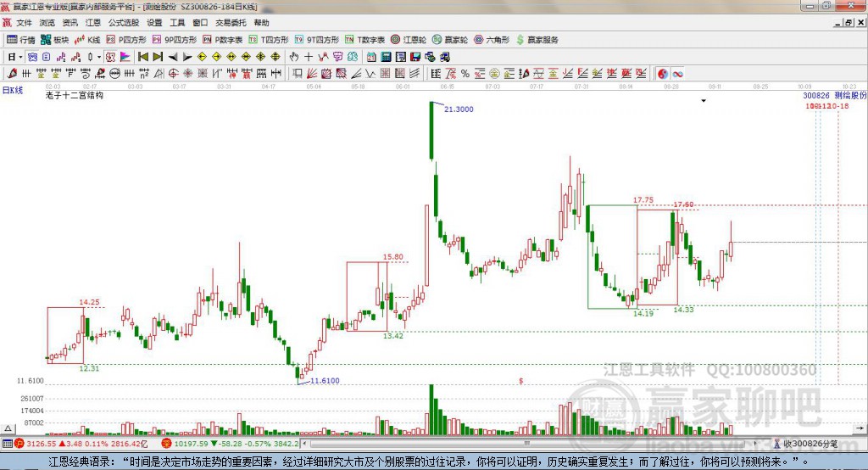868x470 pixels.
Task: Toggle the red-blue yin-yang icon
Action: tap(663, 73)
